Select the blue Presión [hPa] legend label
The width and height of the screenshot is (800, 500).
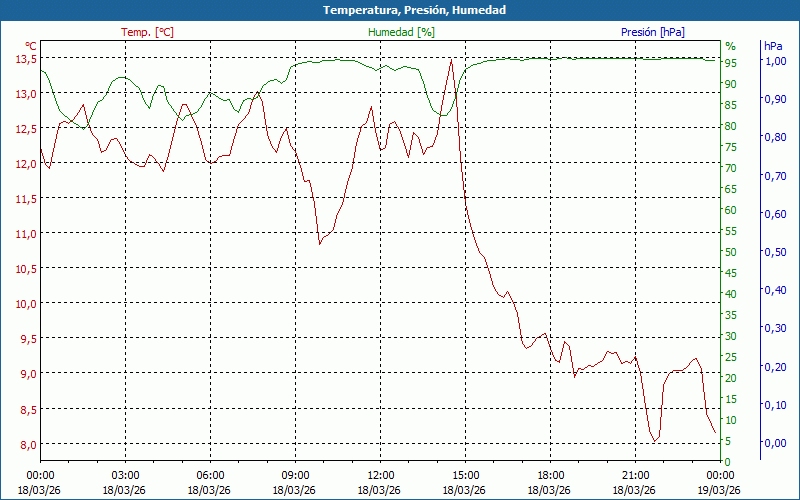pyautogui.click(x=653, y=32)
